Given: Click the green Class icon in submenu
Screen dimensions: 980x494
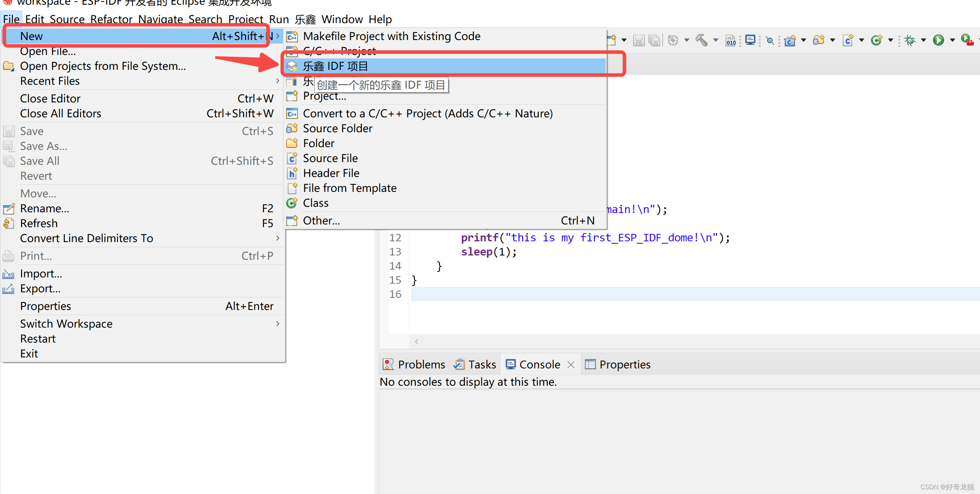Looking at the screenshot, I should 292,203.
